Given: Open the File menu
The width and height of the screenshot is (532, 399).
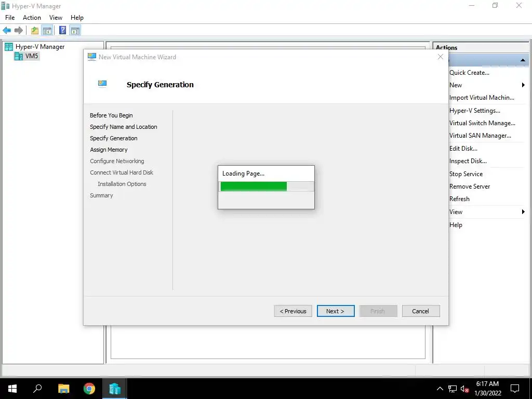Looking at the screenshot, I should [x=10, y=18].
